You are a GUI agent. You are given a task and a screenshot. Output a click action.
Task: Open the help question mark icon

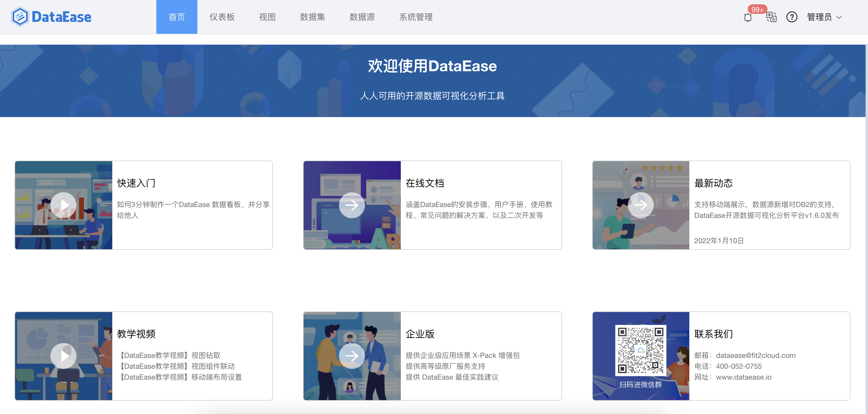[x=792, y=17]
